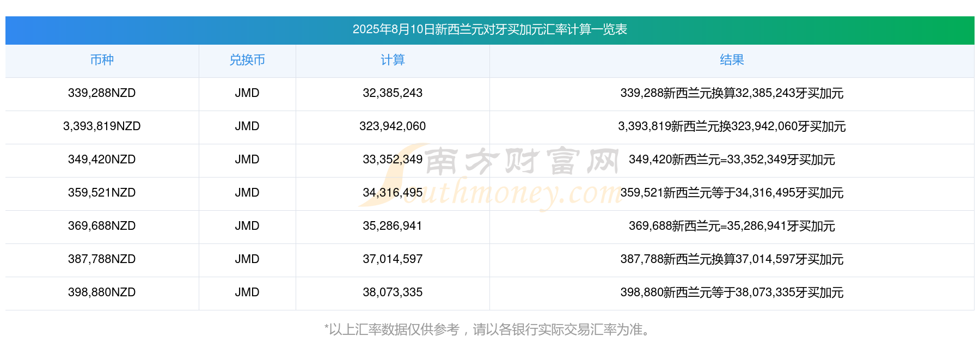Click result 339,288新西兰元换算32,385,243牙买加元

coord(732,93)
